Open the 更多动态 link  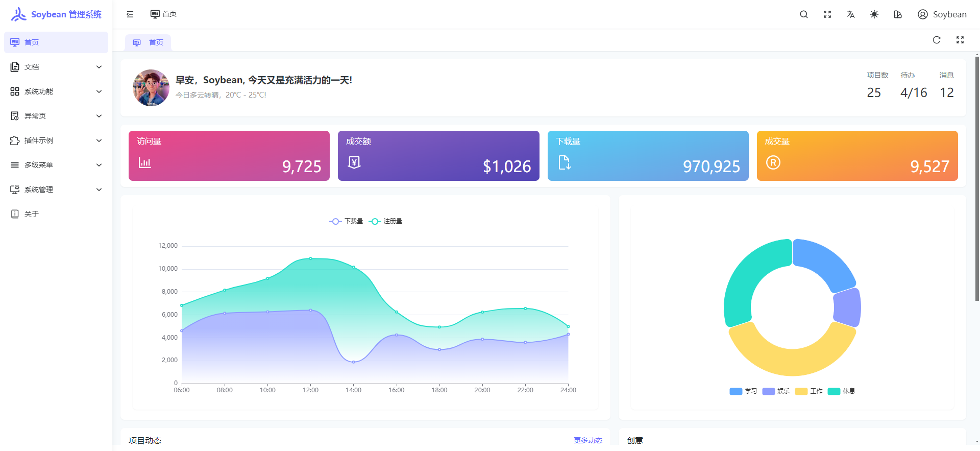click(587, 440)
